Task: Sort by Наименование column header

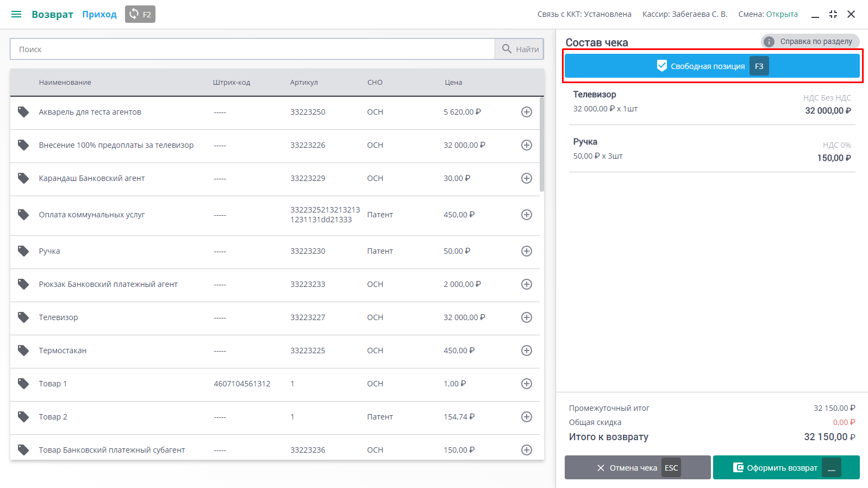Action: (x=65, y=83)
